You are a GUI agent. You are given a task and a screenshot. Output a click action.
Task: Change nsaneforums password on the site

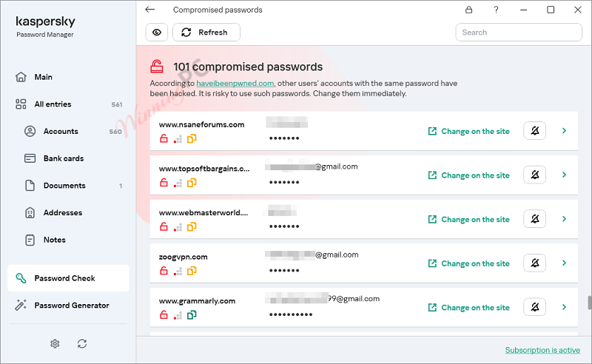click(468, 131)
